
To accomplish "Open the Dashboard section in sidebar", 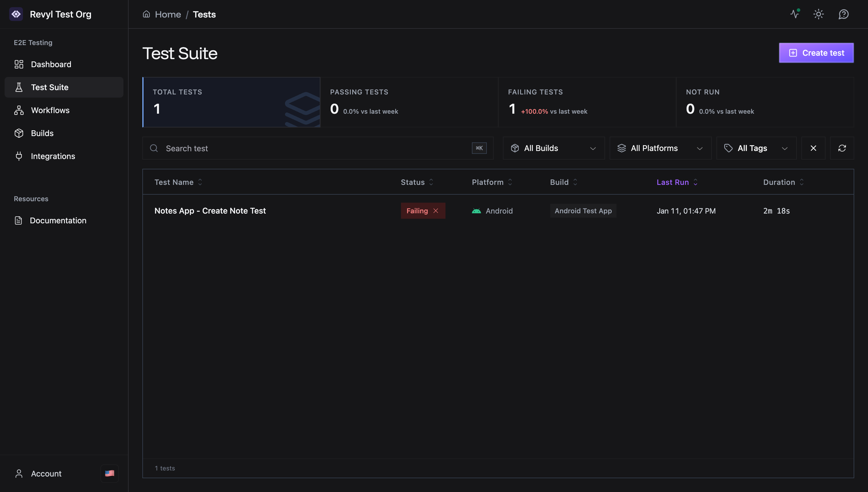I will (x=51, y=64).
